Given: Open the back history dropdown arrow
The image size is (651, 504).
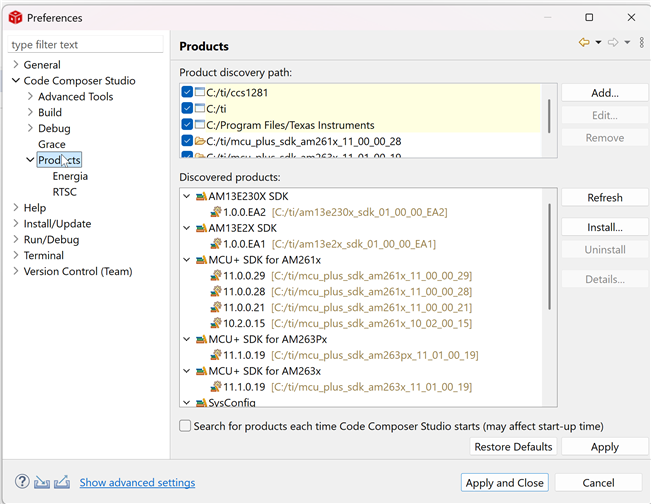Looking at the screenshot, I should (598, 42).
